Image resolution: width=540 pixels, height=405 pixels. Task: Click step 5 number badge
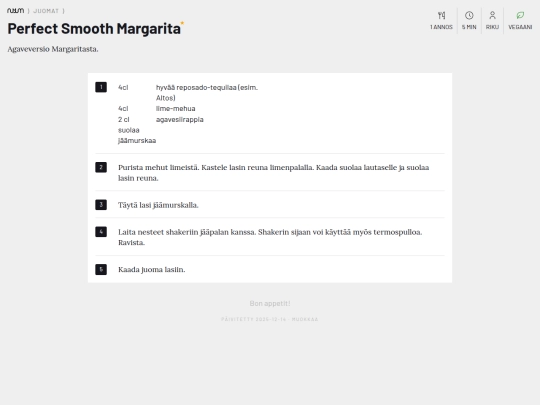pyautogui.click(x=101, y=269)
